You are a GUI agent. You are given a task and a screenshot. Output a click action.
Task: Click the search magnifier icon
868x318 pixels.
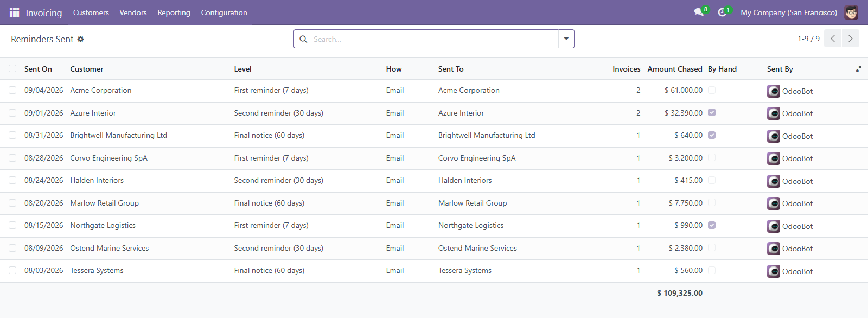tap(303, 39)
